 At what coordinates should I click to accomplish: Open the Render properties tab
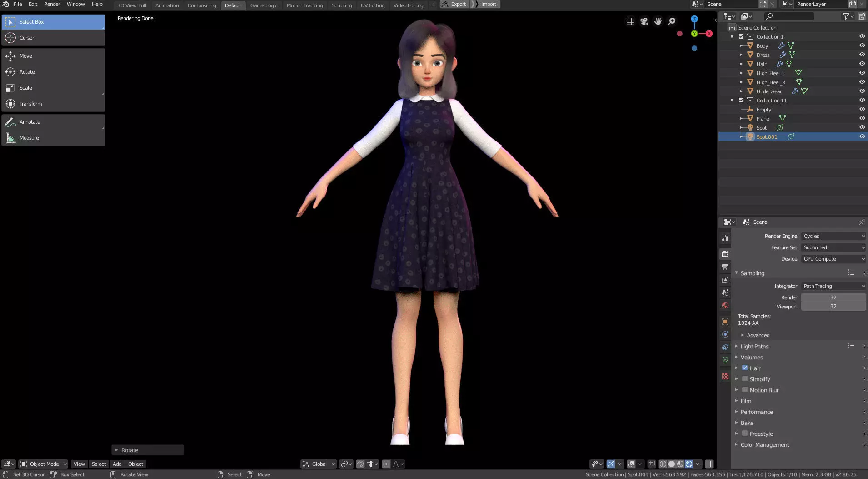tap(725, 254)
